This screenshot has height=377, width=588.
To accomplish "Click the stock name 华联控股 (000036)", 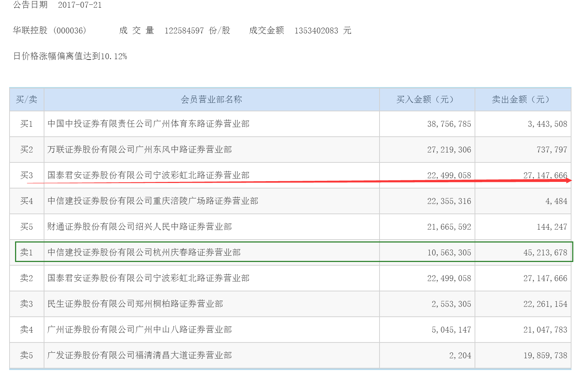I will (50, 30).
